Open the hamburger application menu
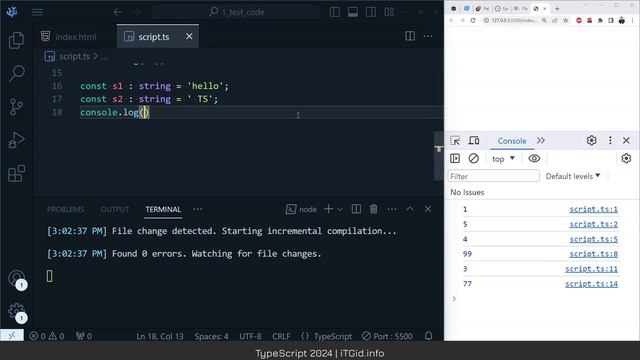The width and height of the screenshot is (640, 360). pyautogui.click(x=37, y=12)
